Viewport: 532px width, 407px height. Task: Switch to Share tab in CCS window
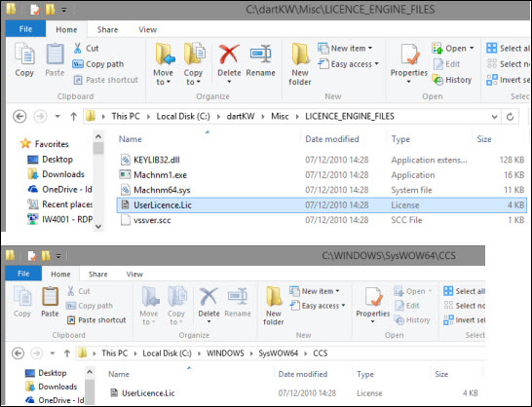point(98,274)
